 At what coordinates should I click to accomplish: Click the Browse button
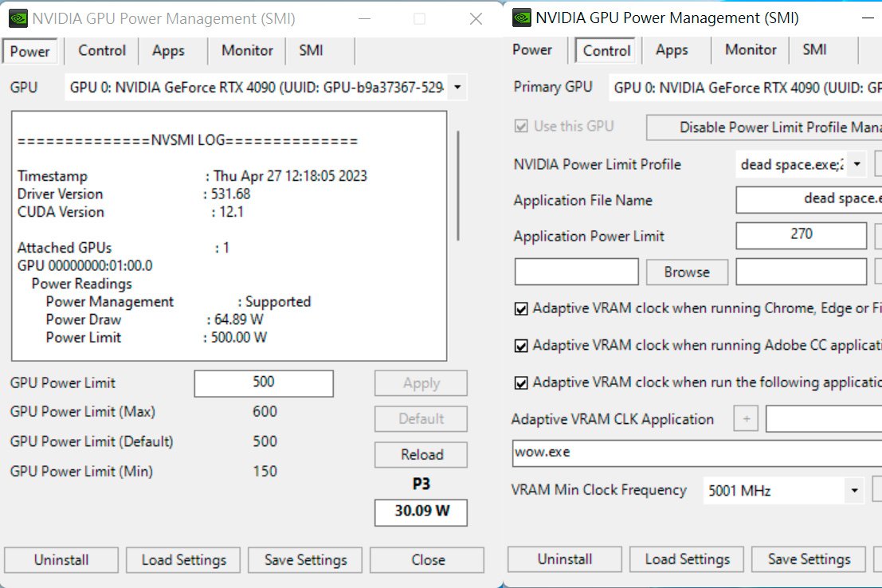point(687,272)
